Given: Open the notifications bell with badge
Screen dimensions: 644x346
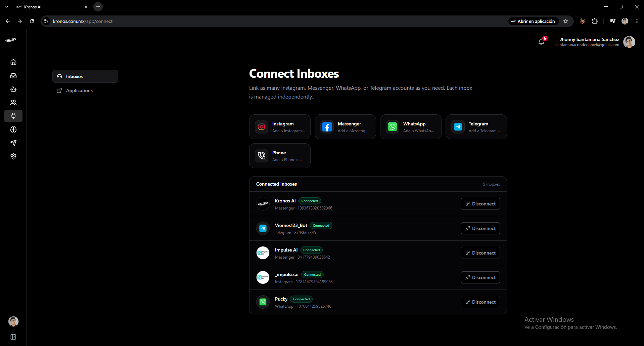Looking at the screenshot, I should (x=541, y=42).
